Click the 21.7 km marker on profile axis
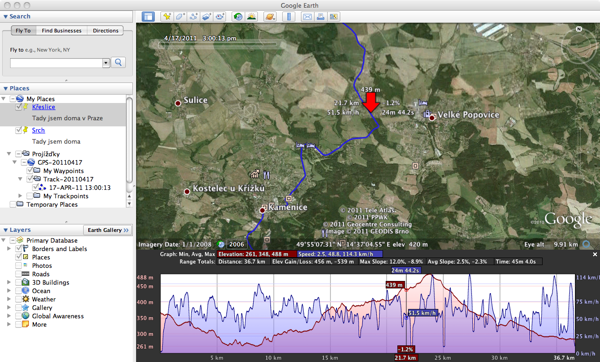 (405, 358)
